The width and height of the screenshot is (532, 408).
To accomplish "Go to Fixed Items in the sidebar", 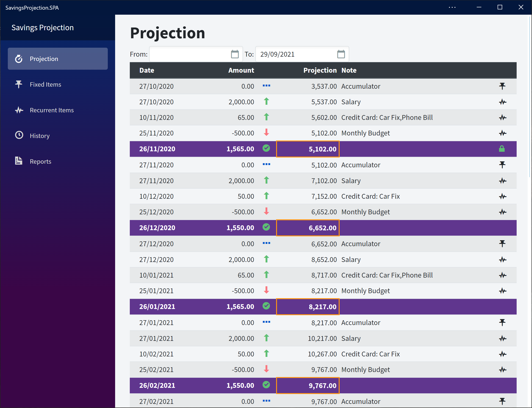I will click(x=45, y=85).
